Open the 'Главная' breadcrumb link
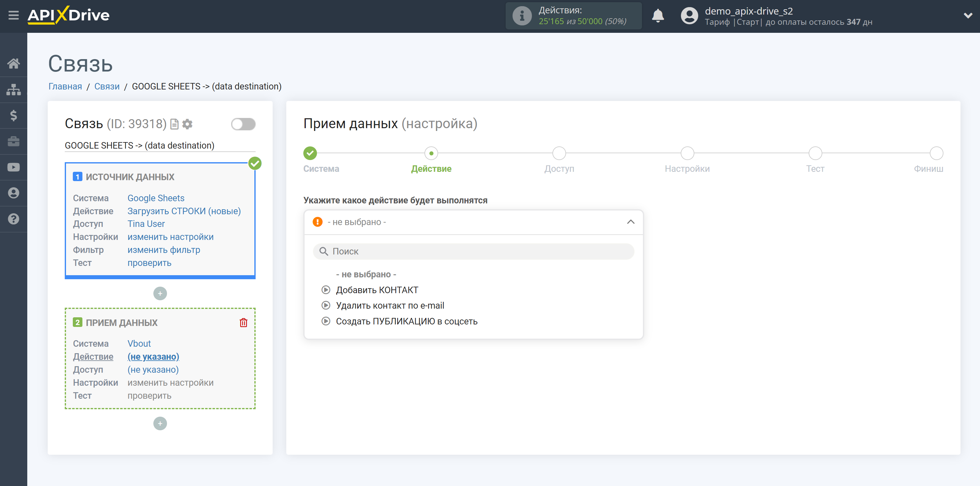980x486 pixels. [x=65, y=87]
